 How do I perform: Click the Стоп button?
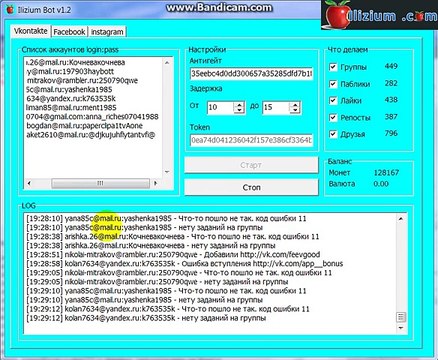point(251,187)
